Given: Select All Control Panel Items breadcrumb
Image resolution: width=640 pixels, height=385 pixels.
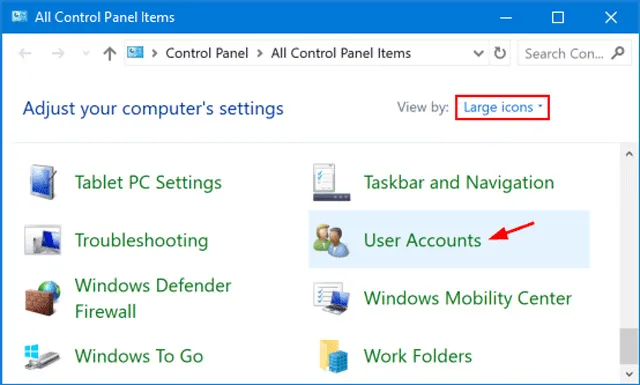Looking at the screenshot, I should (341, 53).
